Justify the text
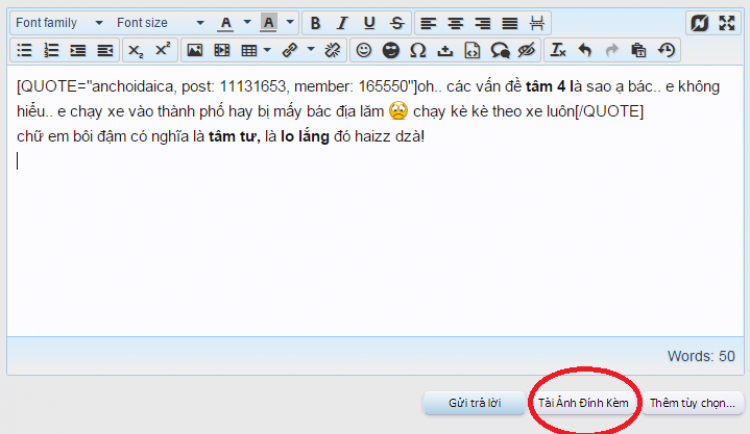Image resolution: width=750 pixels, height=434 pixels. [x=510, y=23]
